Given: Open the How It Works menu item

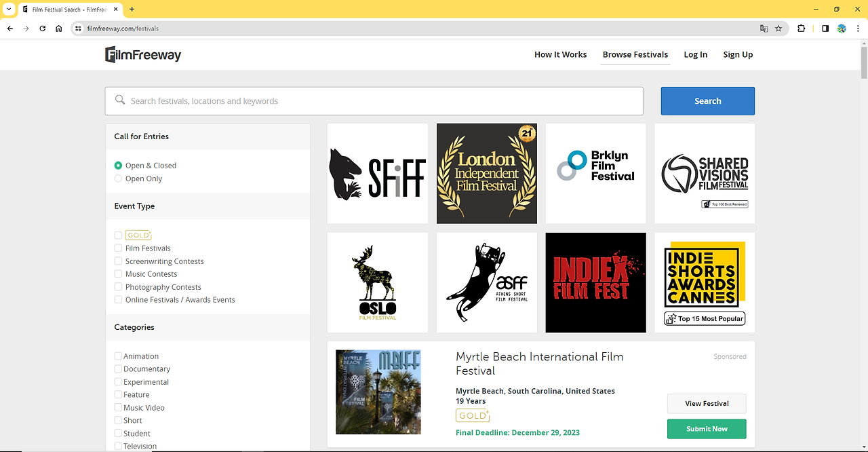Looking at the screenshot, I should 561,55.
